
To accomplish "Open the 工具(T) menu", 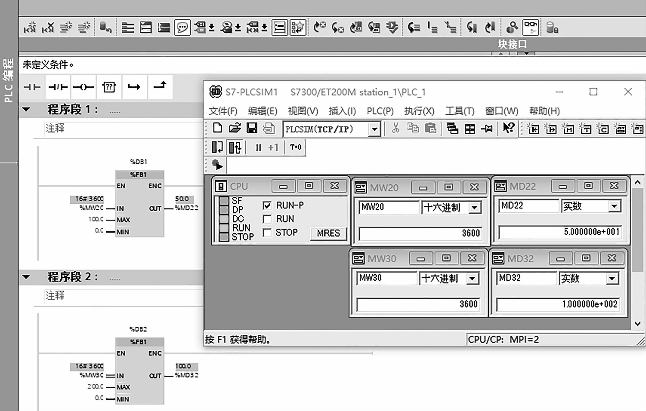I will tap(459, 111).
